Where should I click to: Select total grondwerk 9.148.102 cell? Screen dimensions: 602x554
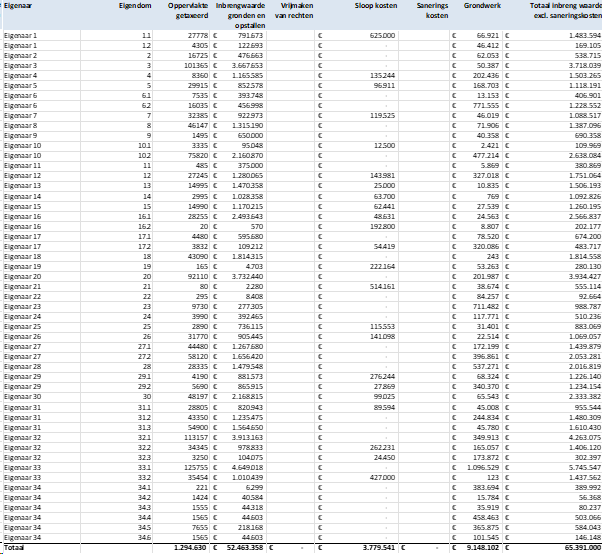pos(476,548)
